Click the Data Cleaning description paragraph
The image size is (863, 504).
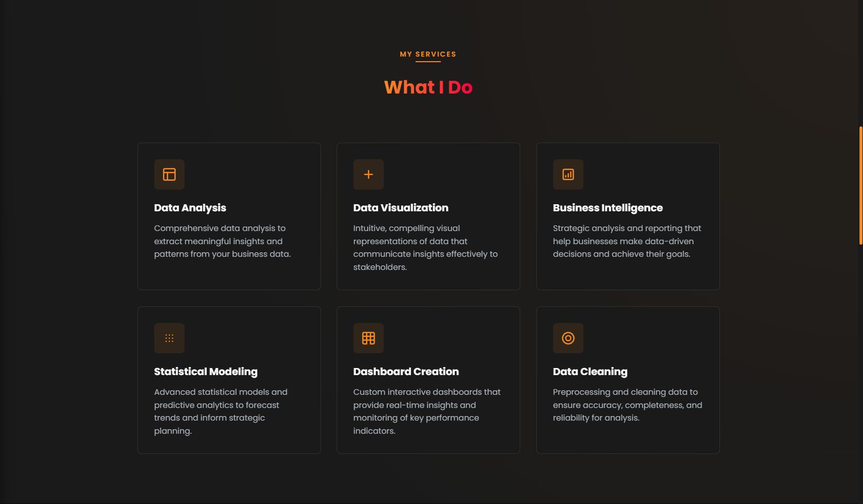tap(627, 405)
